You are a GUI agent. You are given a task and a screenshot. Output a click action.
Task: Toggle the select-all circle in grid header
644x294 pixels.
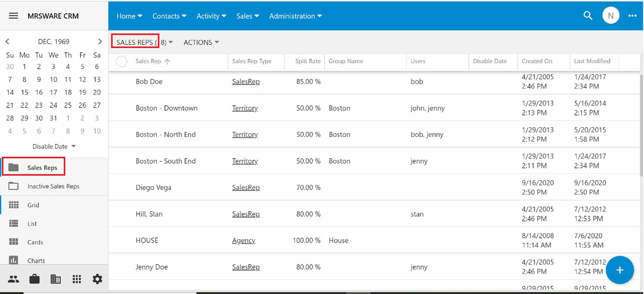coord(122,61)
